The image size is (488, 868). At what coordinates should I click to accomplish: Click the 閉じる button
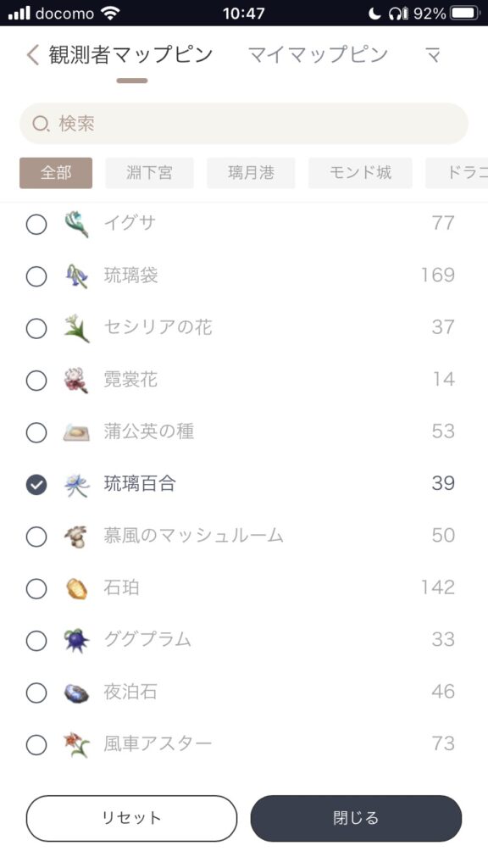pyautogui.click(x=356, y=818)
